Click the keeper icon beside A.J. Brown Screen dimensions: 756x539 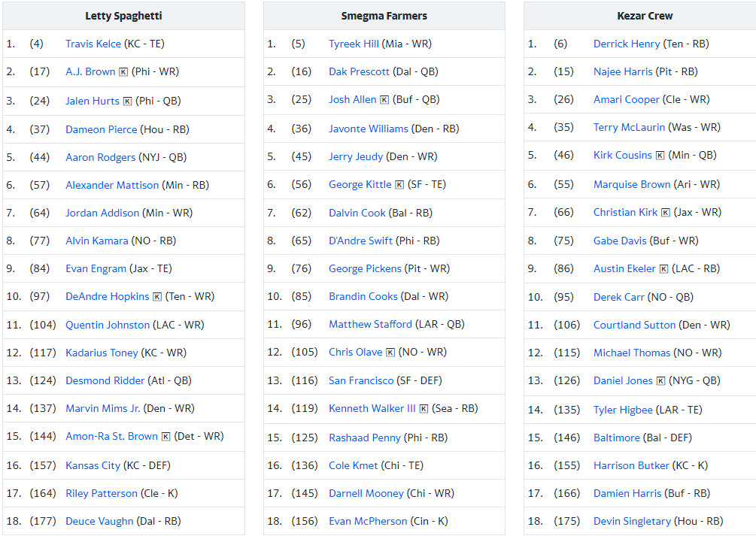(123, 72)
